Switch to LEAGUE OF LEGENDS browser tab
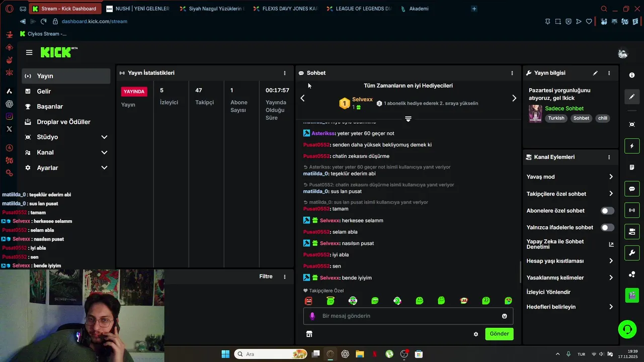 pyautogui.click(x=359, y=9)
